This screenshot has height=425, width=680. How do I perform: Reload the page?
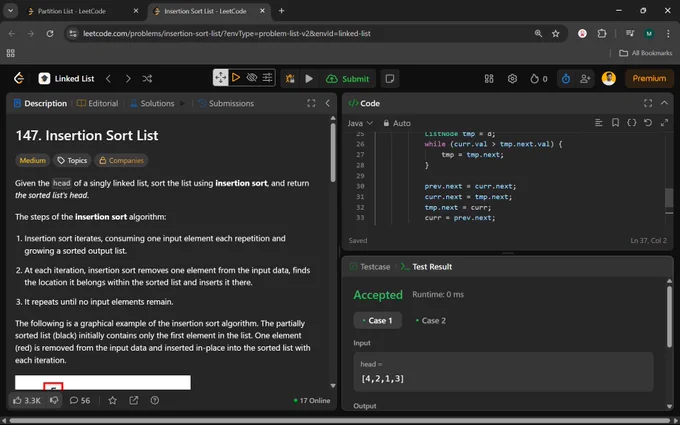(x=50, y=33)
